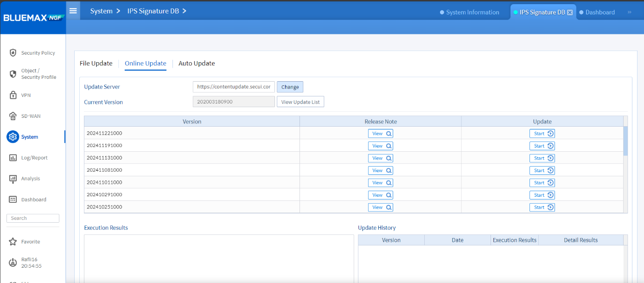The height and width of the screenshot is (283, 644).
Task: Select Online Update tab
Action: click(x=146, y=64)
